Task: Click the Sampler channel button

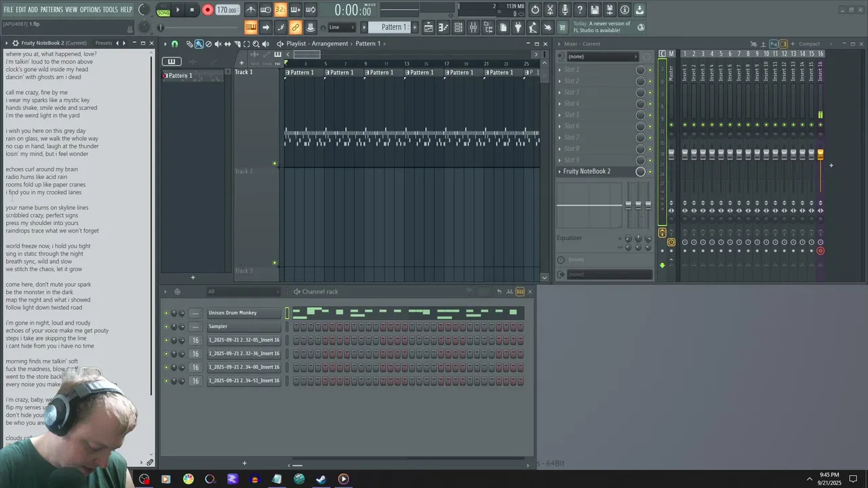Action: (x=244, y=327)
